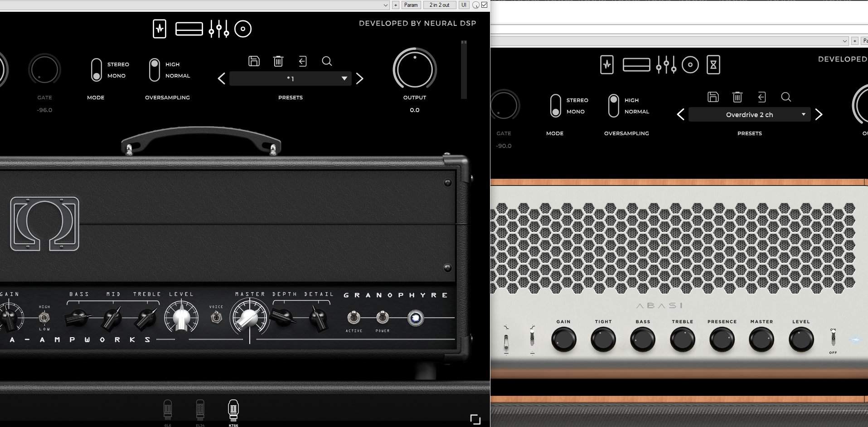Flip the Voice switch on Granophyre amp
The height and width of the screenshot is (427, 868).
pos(216,317)
